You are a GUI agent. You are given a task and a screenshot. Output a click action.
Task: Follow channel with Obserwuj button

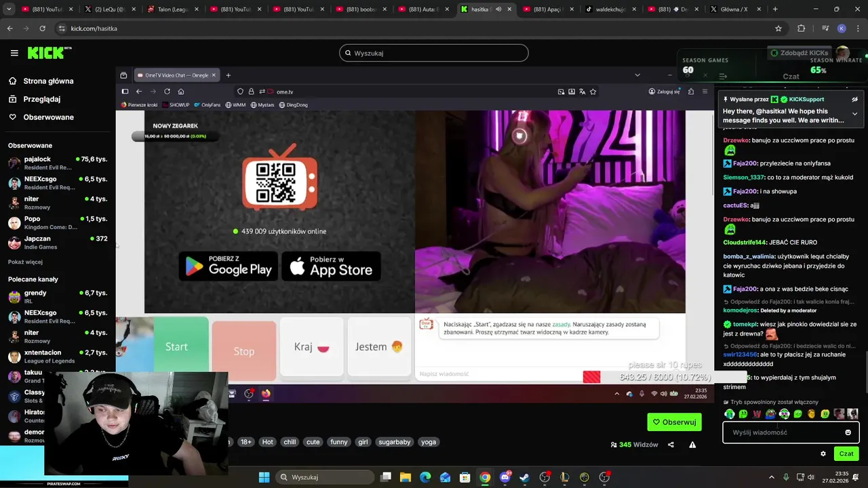click(674, 422)
